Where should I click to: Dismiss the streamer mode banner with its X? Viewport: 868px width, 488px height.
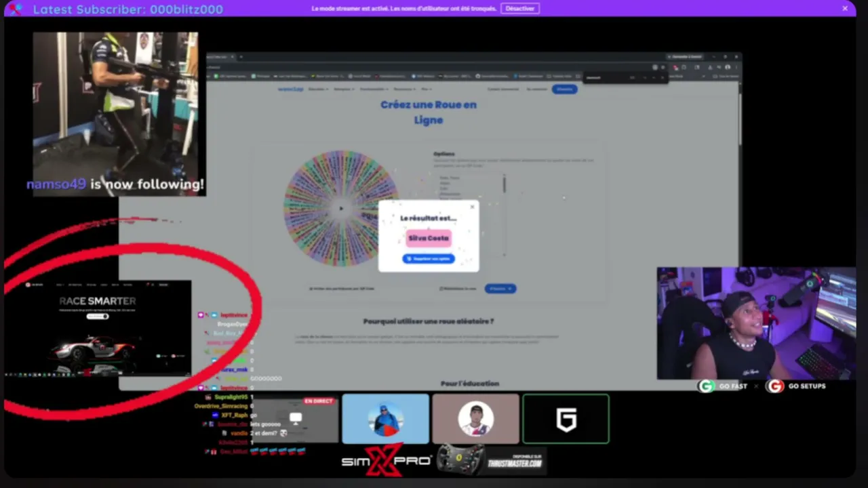click(845, 9)
